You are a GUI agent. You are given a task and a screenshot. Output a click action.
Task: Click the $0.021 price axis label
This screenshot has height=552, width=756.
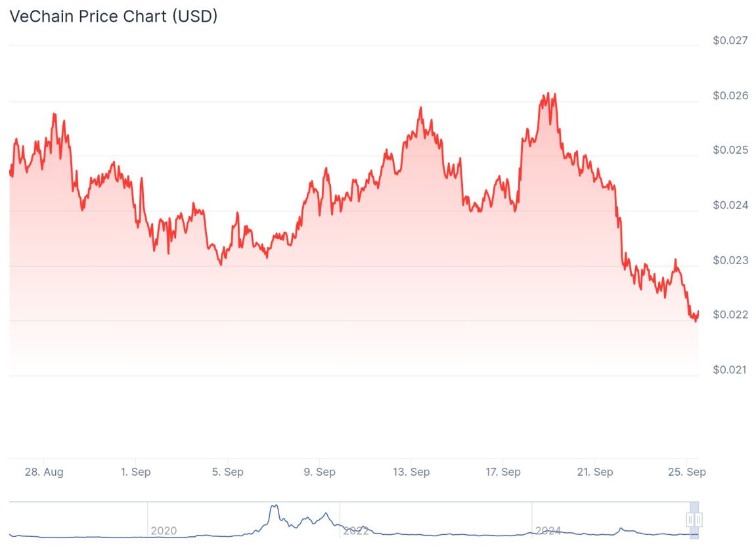pos(730,370)
